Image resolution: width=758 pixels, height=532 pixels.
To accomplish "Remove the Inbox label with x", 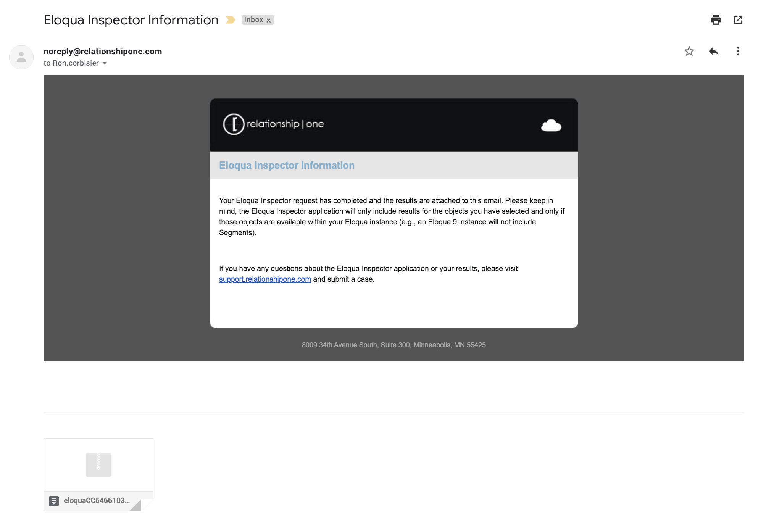I will 269,21.
